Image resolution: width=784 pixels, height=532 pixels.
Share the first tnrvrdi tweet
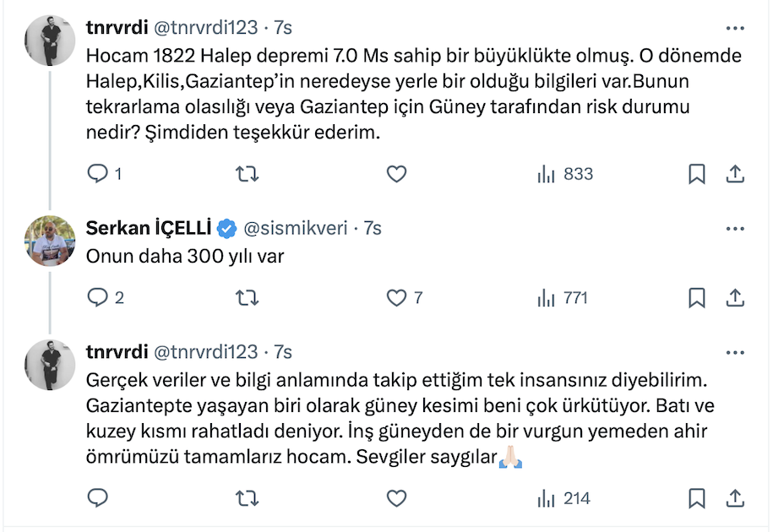tap(735, 174)
